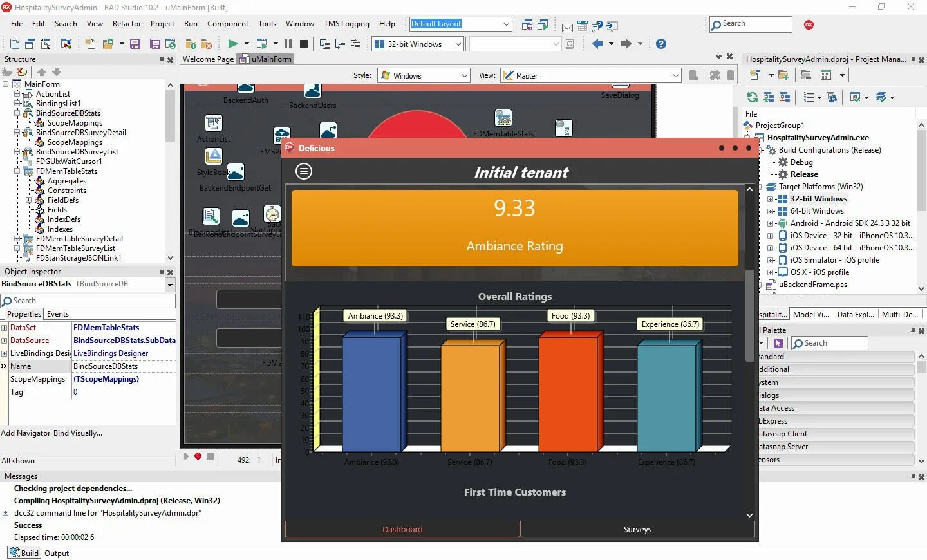Click the Add File to Project icon
The image size is (927, 560).
pos(191,44)
